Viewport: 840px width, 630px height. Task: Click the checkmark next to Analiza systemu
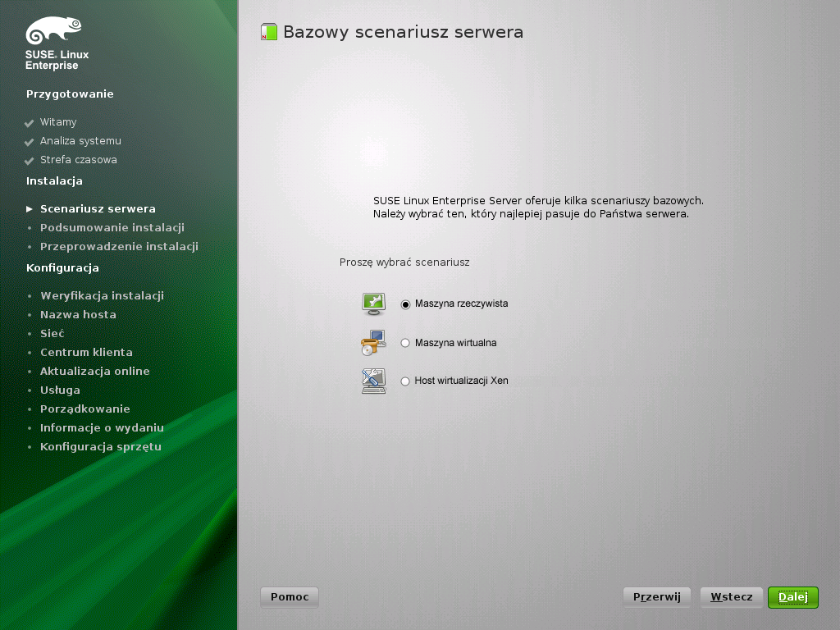pos(29,142)
